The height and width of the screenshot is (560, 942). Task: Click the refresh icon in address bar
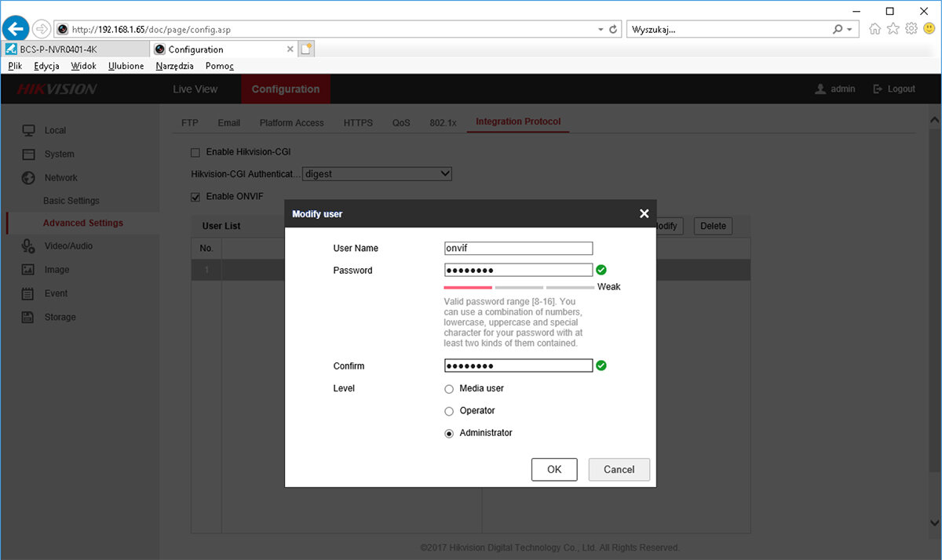pyautogui.click(x=614, y=29)
